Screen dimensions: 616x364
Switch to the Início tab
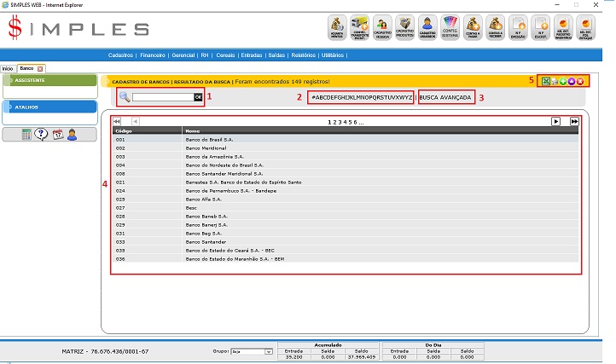pyautogui.click(x=8, y=68)
